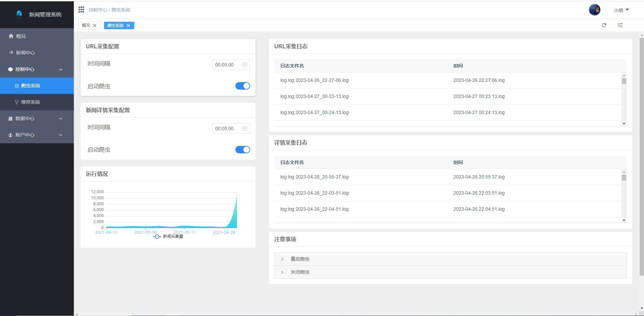Viewport: 644px width, 316px height.
Task: Expand the 账户中心 sidebar menu
Action: click(x=36, y=135)
